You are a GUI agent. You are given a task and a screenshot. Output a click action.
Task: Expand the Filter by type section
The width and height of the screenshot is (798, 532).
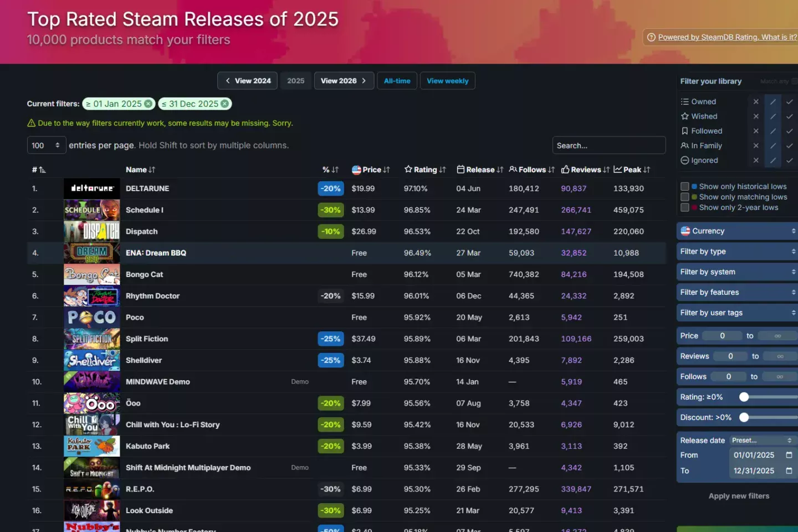[736, 251]
